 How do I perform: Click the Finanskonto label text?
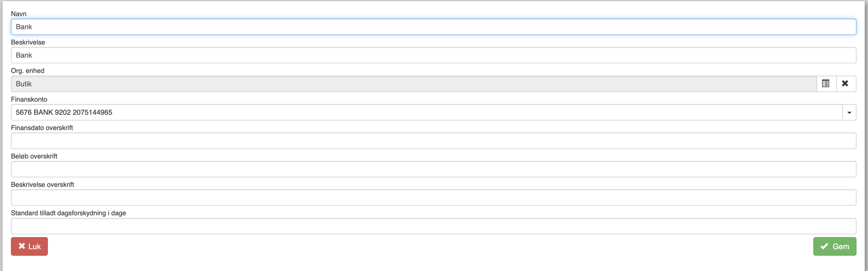[29, 99]
